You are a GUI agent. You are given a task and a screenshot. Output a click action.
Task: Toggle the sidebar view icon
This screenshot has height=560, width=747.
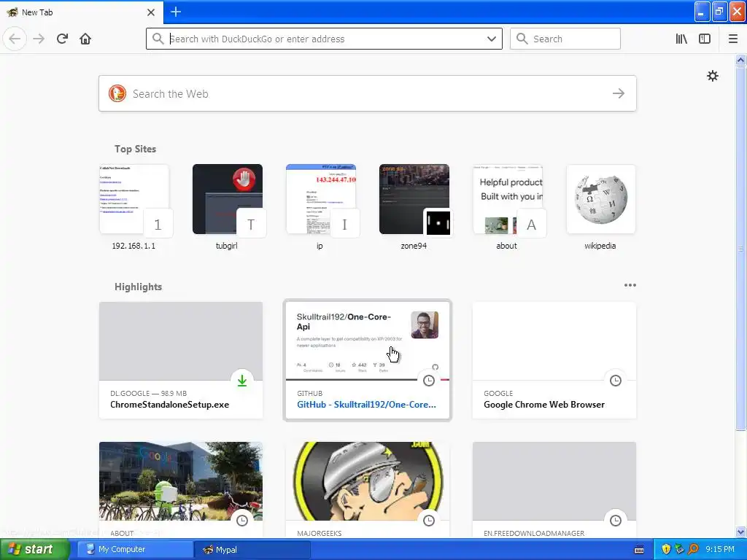click(705, 39)
